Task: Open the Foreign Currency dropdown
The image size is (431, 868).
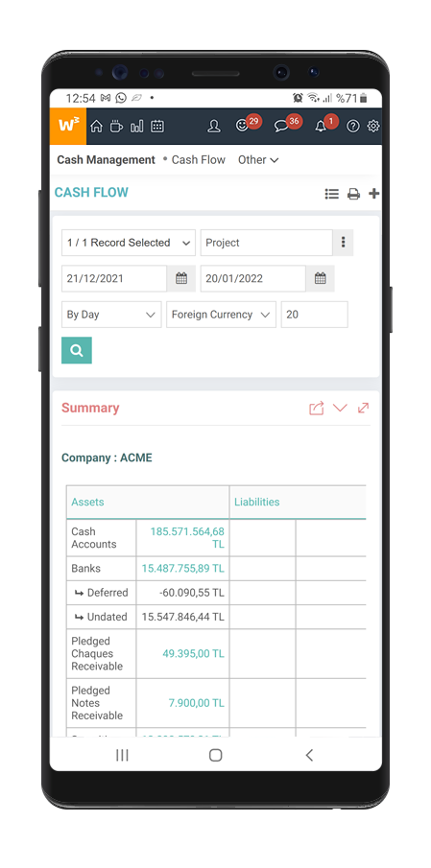Action: (x=221, y=315)
